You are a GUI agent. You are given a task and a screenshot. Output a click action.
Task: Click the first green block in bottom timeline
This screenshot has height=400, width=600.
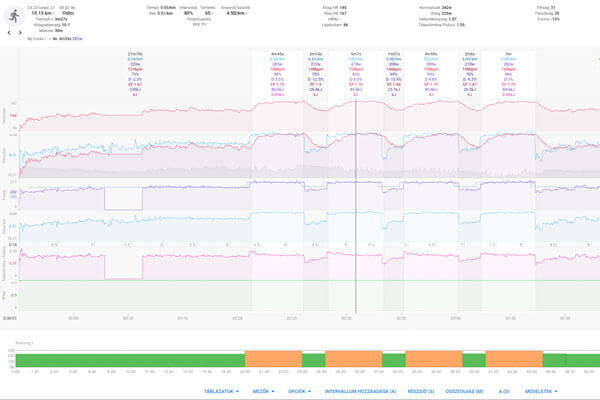[x=130, y=357]
